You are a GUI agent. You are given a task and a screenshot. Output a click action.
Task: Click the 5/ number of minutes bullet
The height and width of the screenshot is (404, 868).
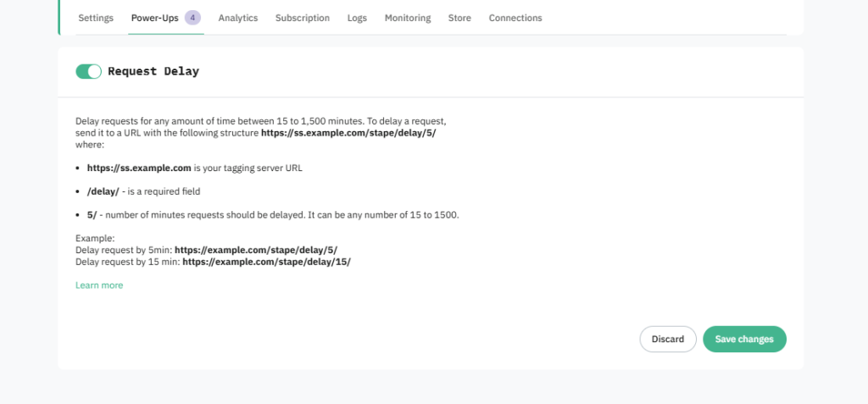click(x=272, y=215)
